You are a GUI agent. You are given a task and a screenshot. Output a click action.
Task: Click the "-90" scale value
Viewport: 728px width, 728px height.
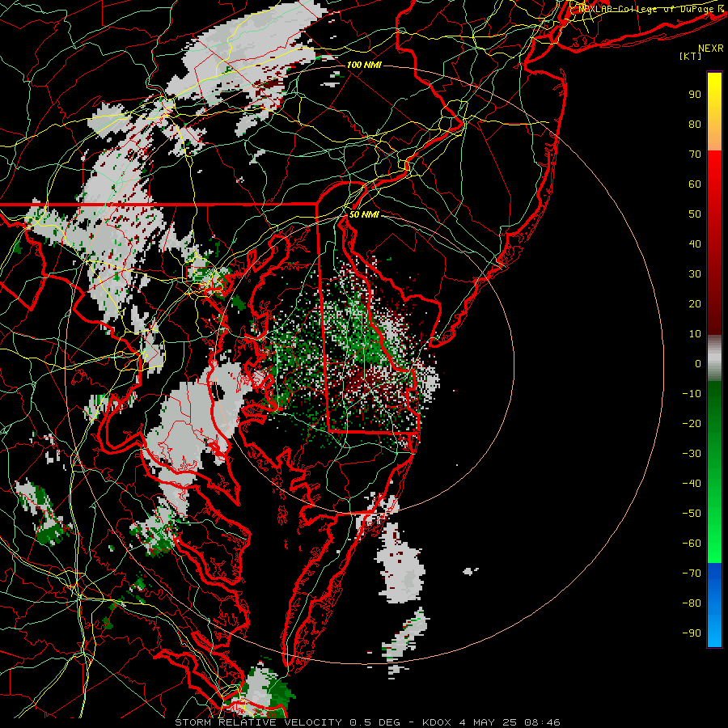point(692,633)
